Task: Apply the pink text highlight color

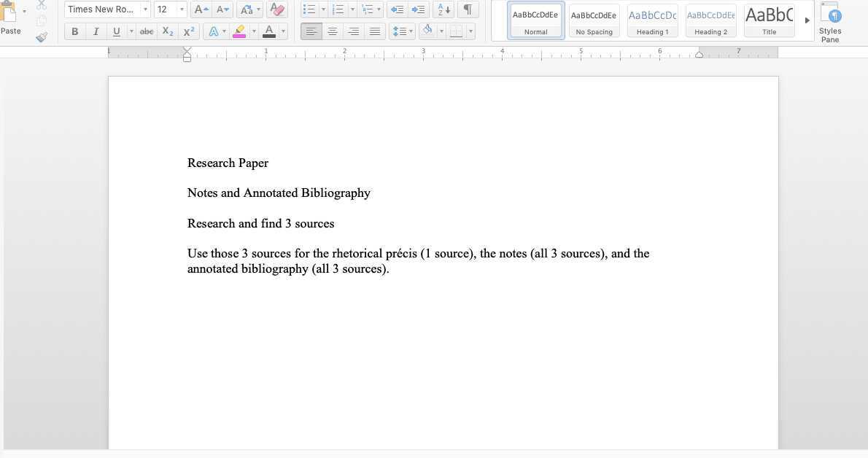Action: (239, 31)
